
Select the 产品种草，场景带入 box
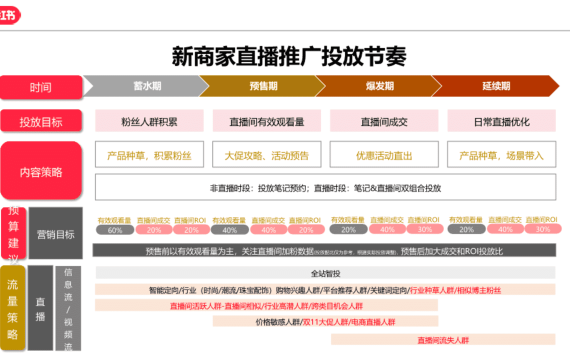[x=502, y=155]
